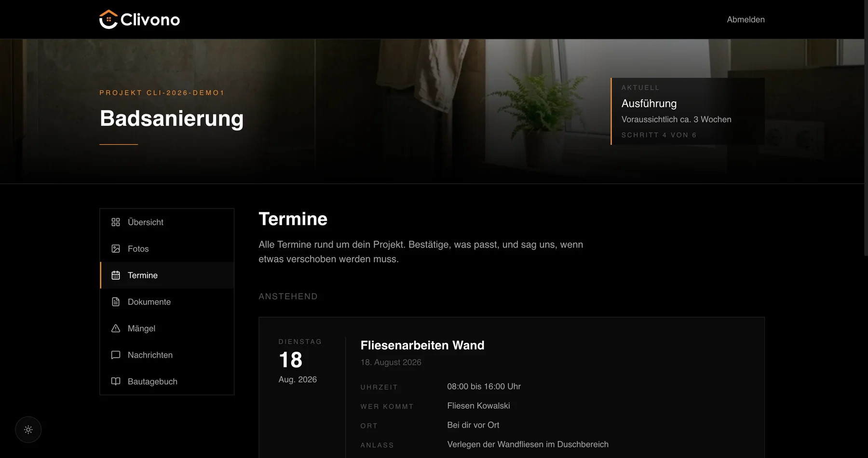Viewport: 868px width, 458px height.
Task: Click the Fotos image icon
Action: click(x=116, y=249)
